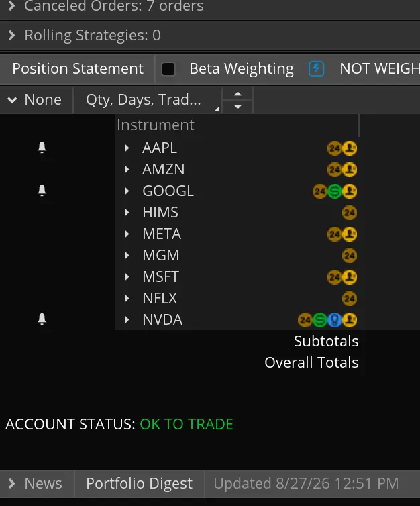This screenshot has width=420, height=506.
Task: Click the yellow person icon on AAPL row
Action: point(350,148)
